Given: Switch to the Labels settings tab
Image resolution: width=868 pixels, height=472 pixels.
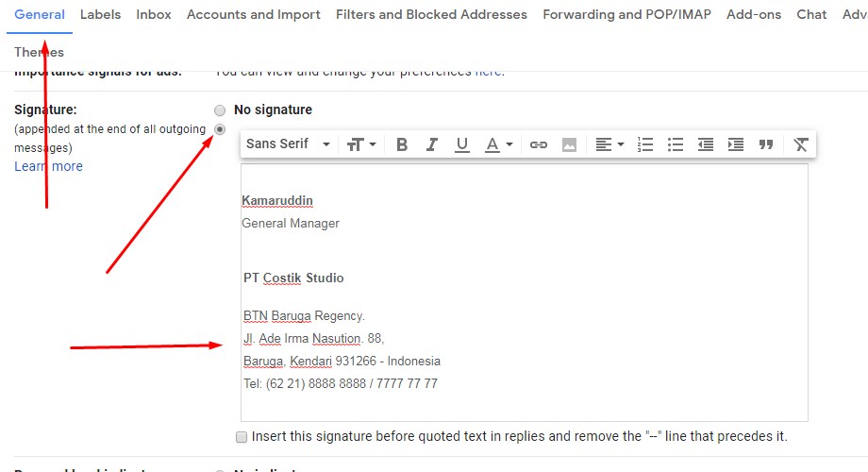Looking at the screenshot, I should pos(100,15).
